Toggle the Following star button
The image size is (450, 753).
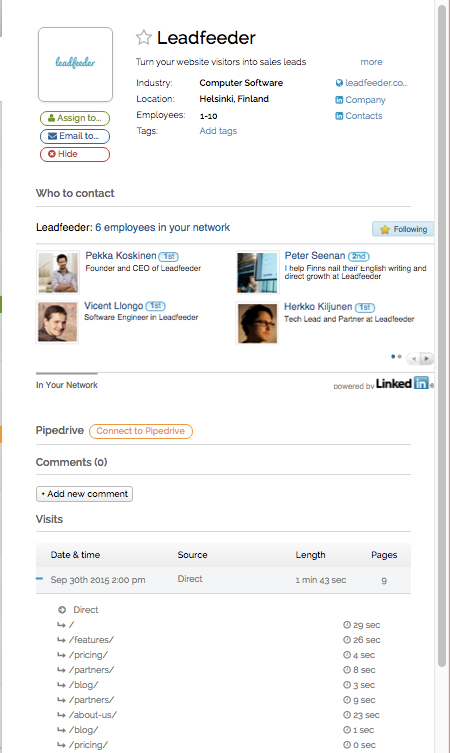click(x=403, y=229)
